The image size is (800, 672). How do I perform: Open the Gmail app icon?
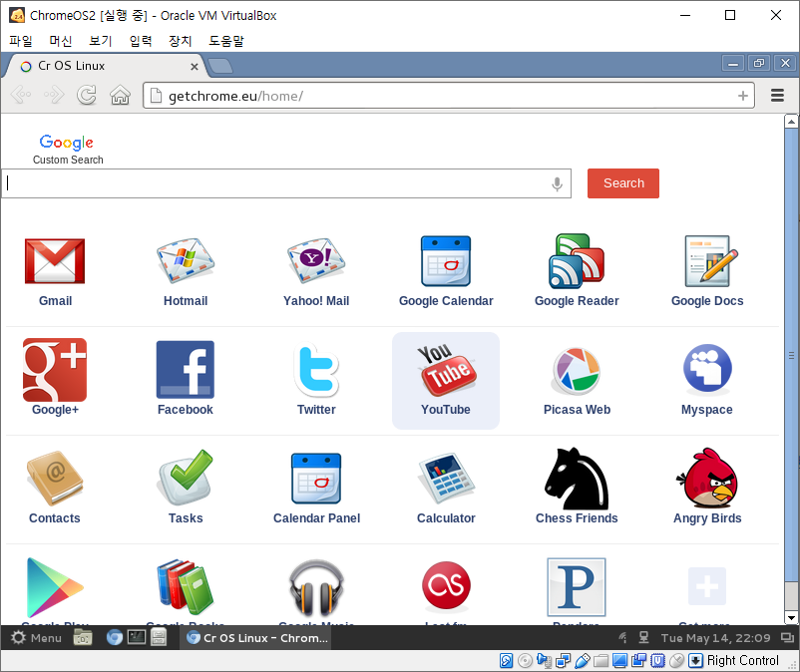[x=55, y=261]
